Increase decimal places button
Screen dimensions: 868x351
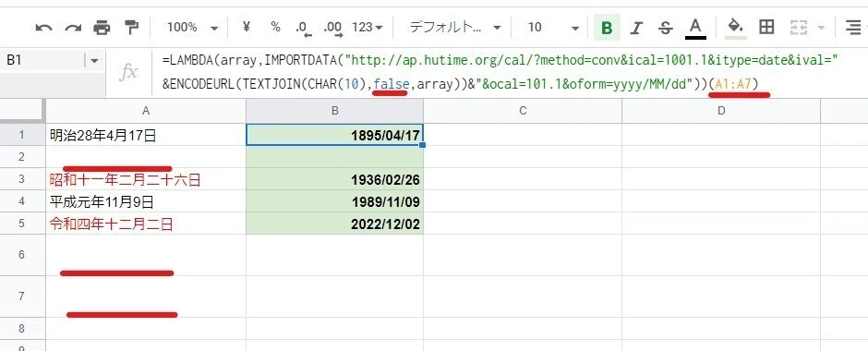(332, 28)
